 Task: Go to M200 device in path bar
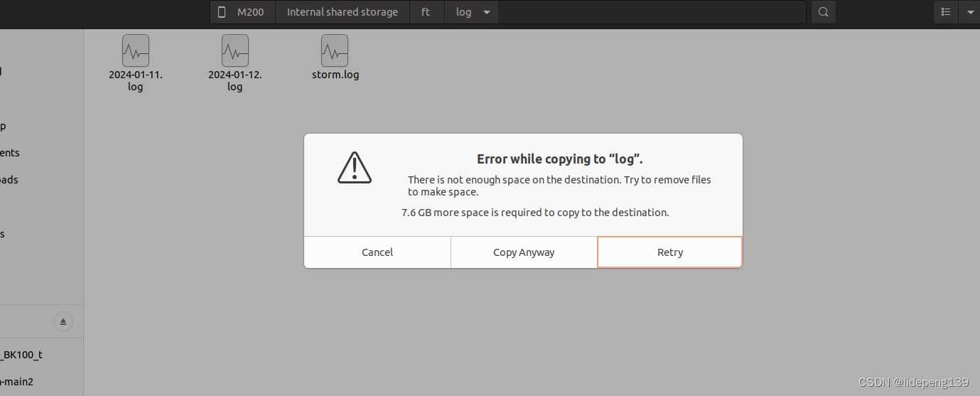pyautogui.click(x=242, y=12)
